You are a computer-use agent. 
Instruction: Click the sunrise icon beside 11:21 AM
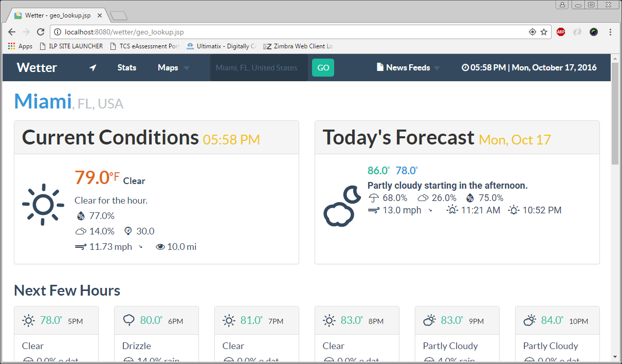click(452, 210)
